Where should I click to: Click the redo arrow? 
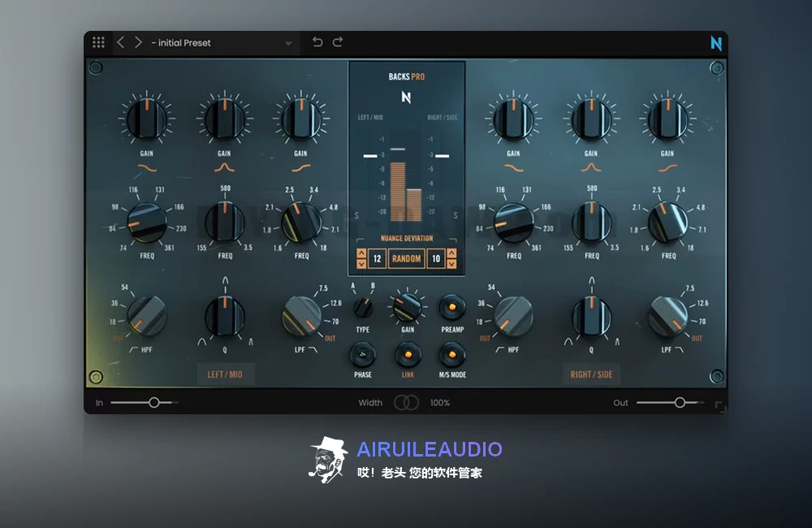338,42
